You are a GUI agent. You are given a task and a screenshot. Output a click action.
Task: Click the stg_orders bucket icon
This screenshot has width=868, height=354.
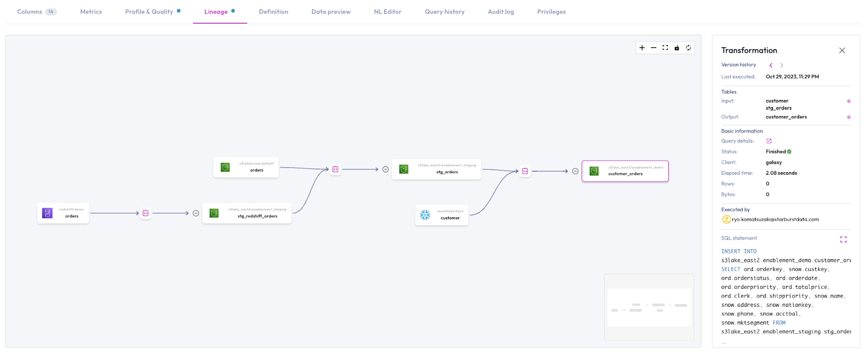coord(404,169)
